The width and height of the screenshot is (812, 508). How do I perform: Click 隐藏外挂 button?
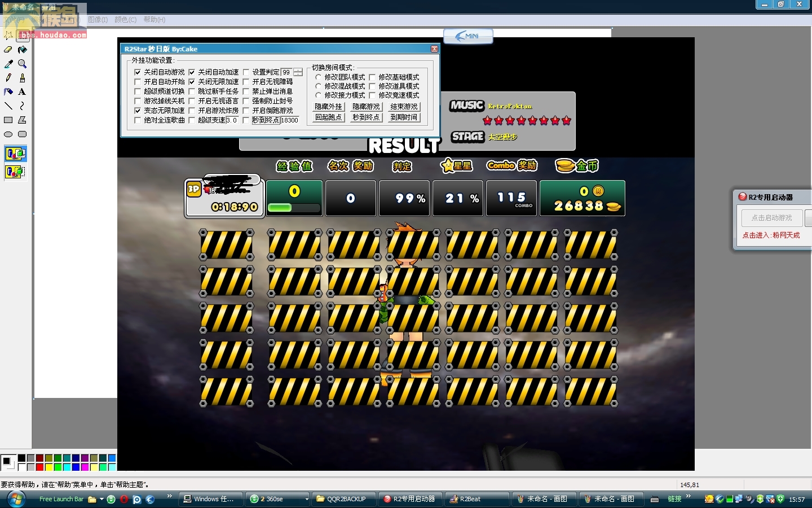[x=329, y=107]
